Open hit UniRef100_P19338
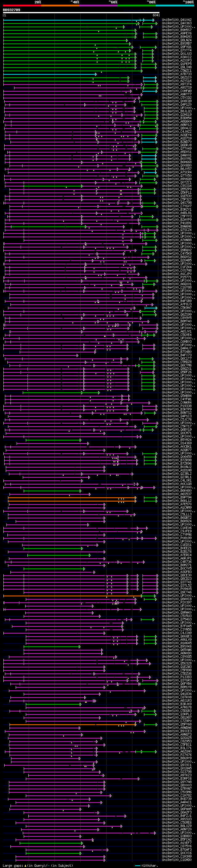The height and width of the screenshot is (868, 197). pos(177,406)
